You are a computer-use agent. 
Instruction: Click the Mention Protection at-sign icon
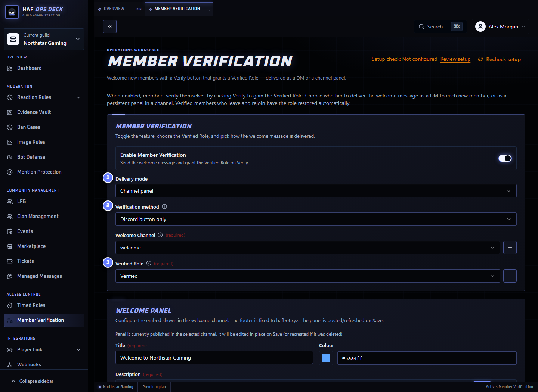click(x=10, y=172)
